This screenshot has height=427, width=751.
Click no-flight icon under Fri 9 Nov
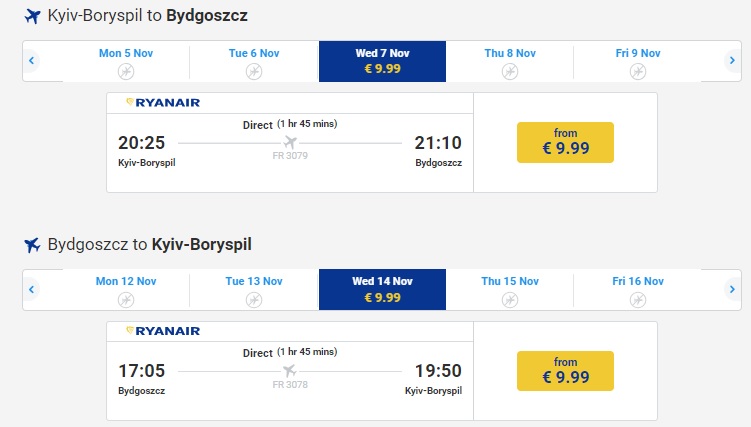[637, 71]
